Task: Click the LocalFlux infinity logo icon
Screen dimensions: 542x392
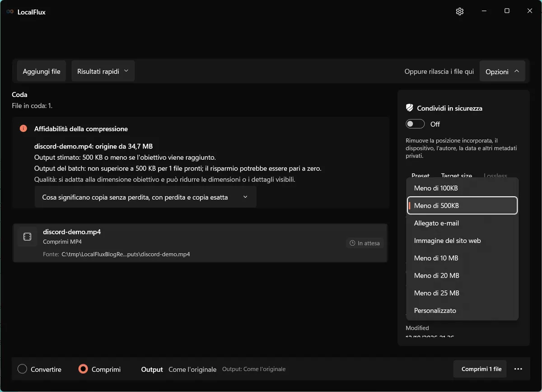Action: pos(10,12)
